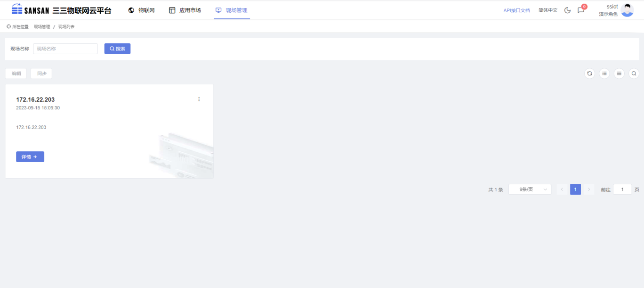Switch to the 应用市场 tab
This screenshot has width=644, height=288.
[x=185, y=10]
